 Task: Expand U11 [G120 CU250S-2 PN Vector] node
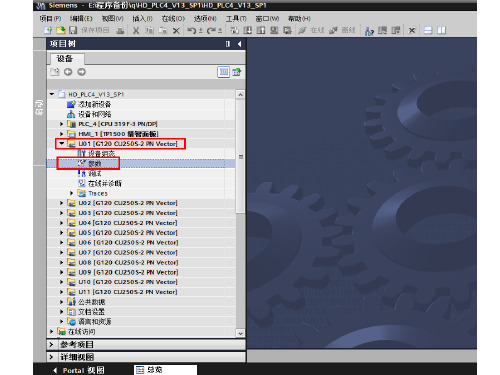(62, 292)
